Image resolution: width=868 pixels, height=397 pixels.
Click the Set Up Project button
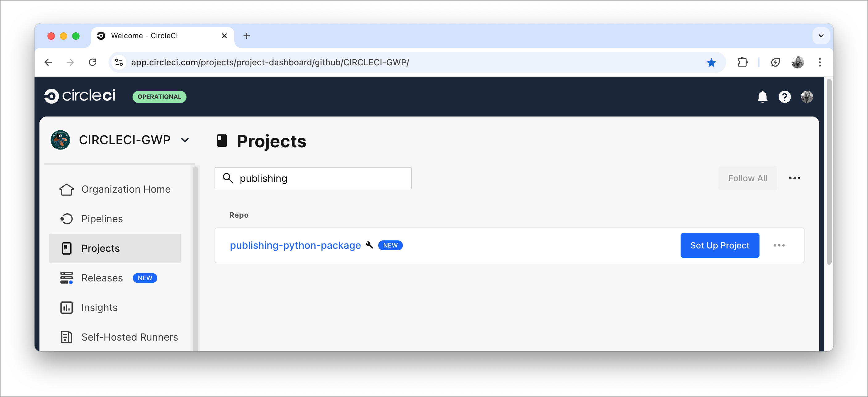[x=720, y=245]
